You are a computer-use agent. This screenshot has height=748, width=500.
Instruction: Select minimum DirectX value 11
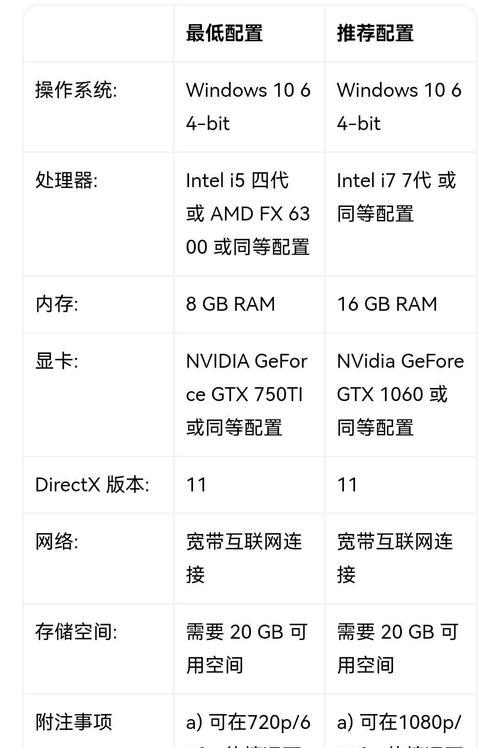pos(196,485)
